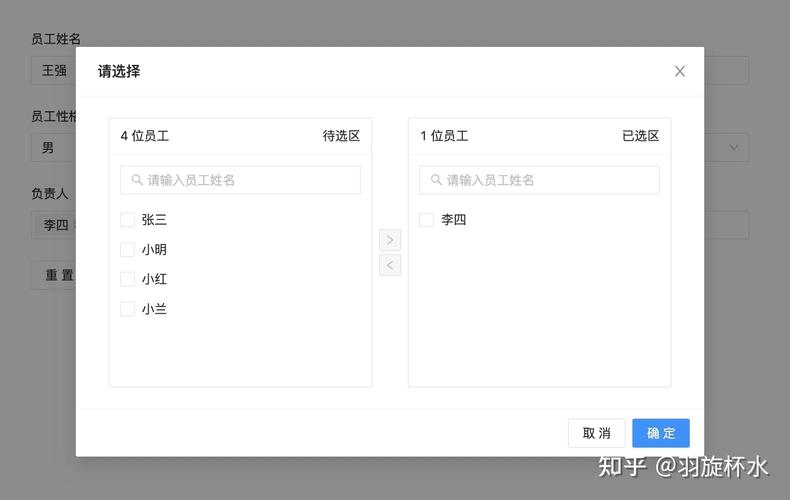Check the 小兰 checkbox
Screen dimensions: 790x500
127,309
